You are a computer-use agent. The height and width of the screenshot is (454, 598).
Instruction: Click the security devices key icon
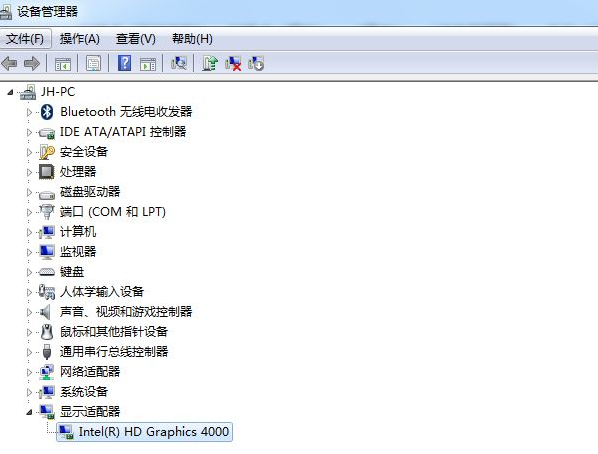tap(47, 152)
